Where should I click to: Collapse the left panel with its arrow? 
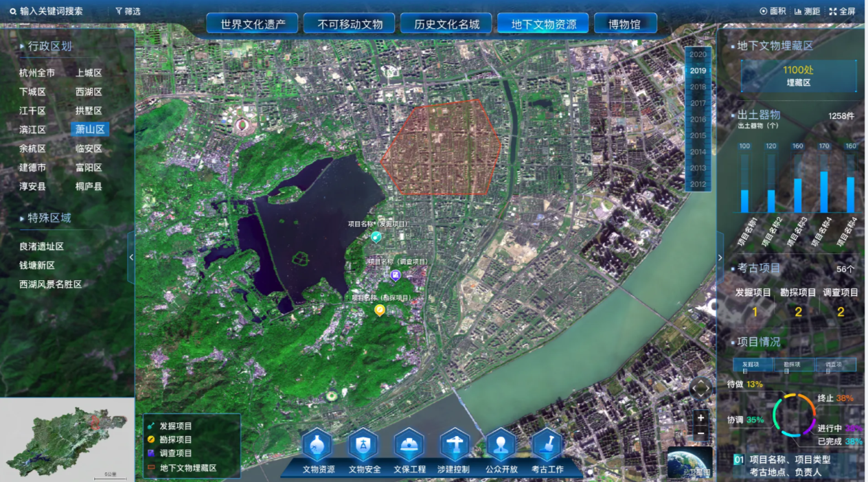pyautogui.click(x=132, y=256)
